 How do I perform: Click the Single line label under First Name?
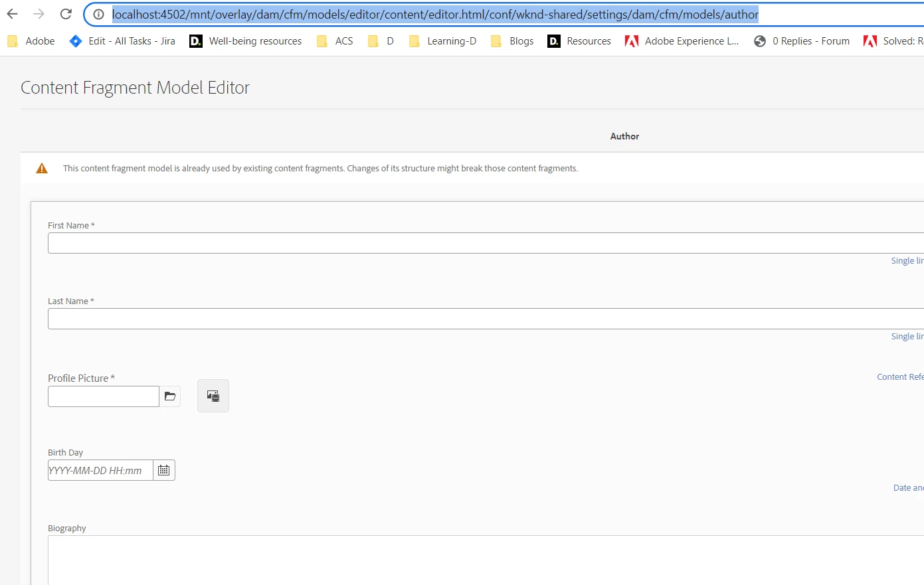pyautogui.click(x=907, y=261)
